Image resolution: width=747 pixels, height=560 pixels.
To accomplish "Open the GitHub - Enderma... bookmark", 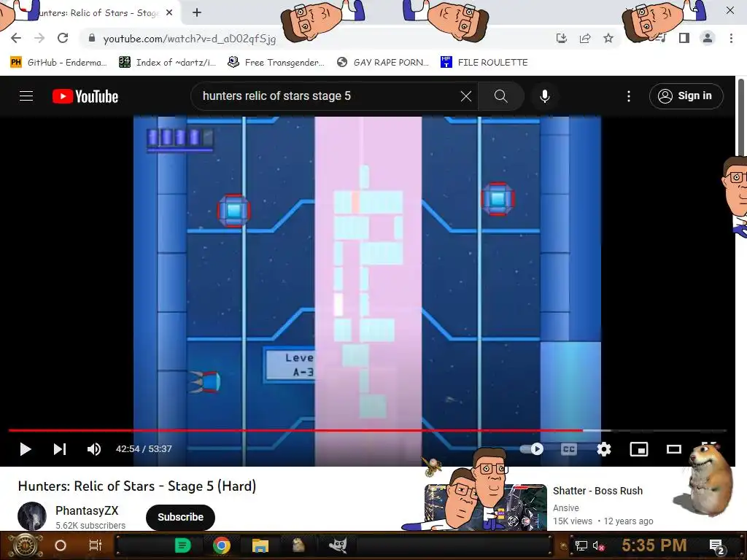I will click(x=58, y=63).
